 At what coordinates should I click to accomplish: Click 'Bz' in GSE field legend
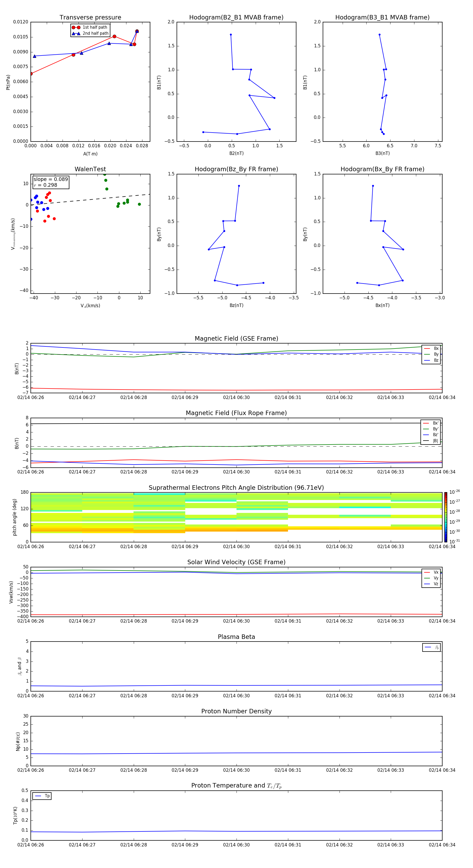[436, 361]
